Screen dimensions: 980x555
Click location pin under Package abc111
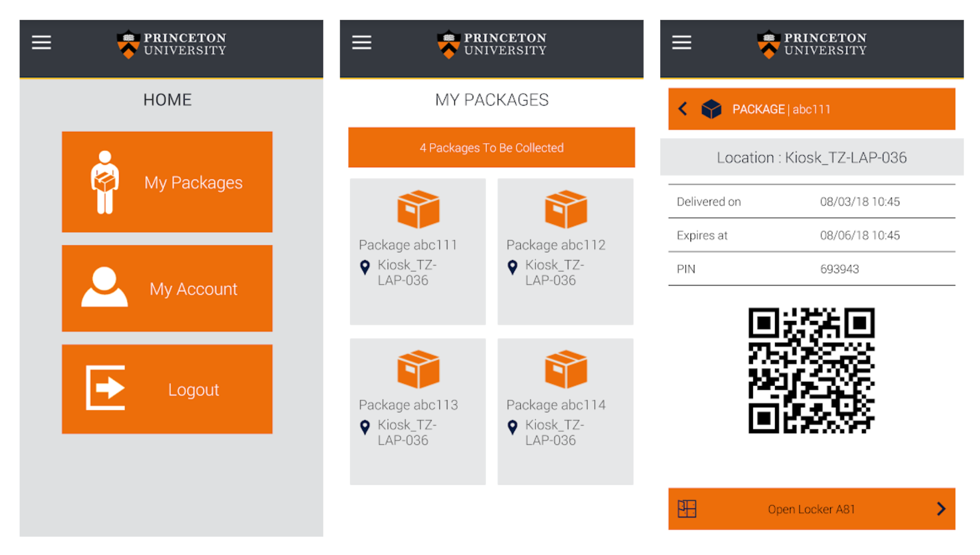(x=365, y=268)
